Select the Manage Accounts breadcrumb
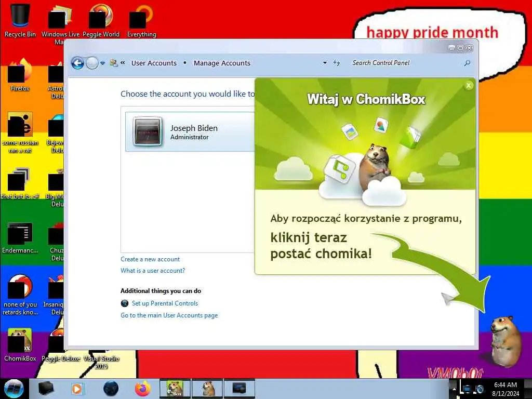 tap(222, 63)
